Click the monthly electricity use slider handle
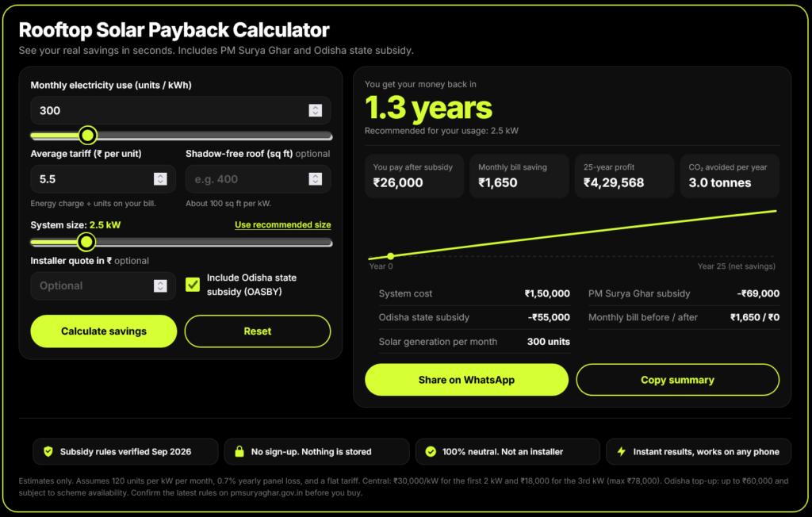 coord(88,136)
